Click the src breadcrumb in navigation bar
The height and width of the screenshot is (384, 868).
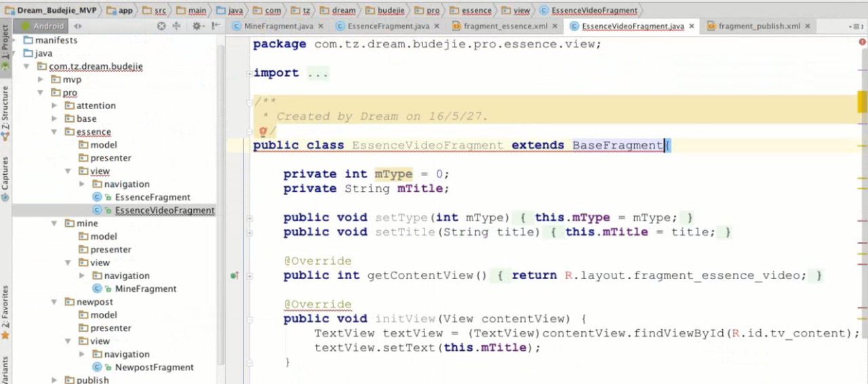[154, 10]
